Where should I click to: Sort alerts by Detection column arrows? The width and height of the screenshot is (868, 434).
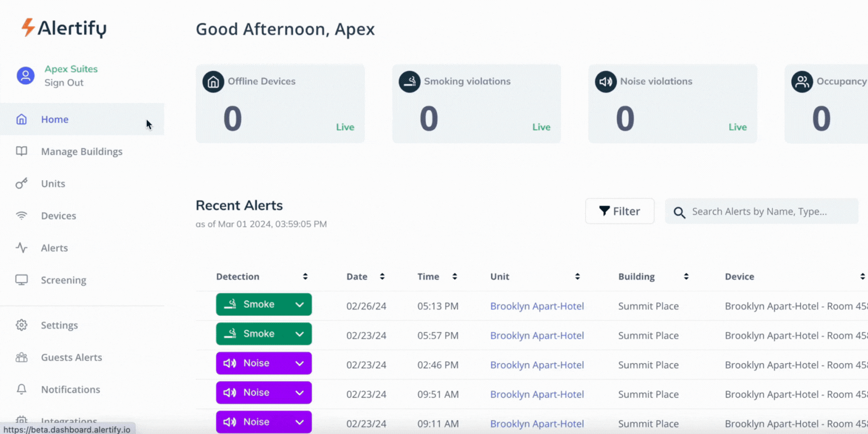coord(305,277)
